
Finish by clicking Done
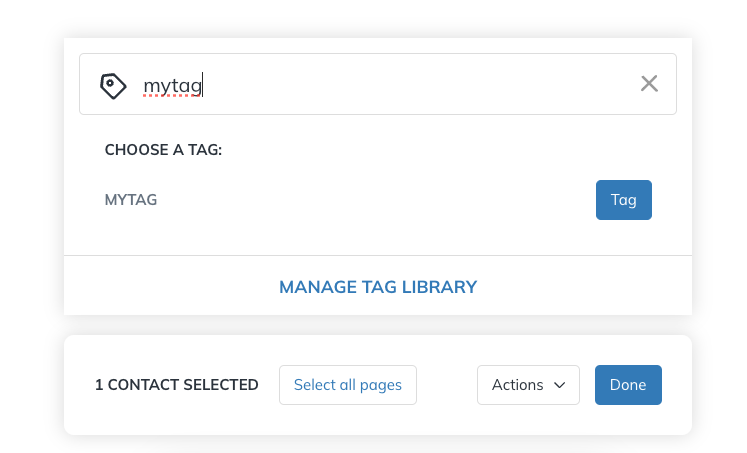coord(628,385)
